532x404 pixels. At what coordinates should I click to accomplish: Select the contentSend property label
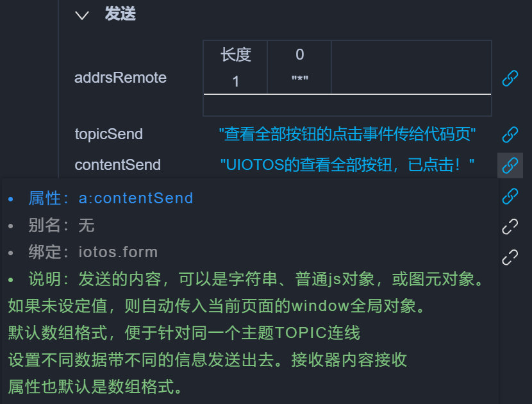coord(118,165)
